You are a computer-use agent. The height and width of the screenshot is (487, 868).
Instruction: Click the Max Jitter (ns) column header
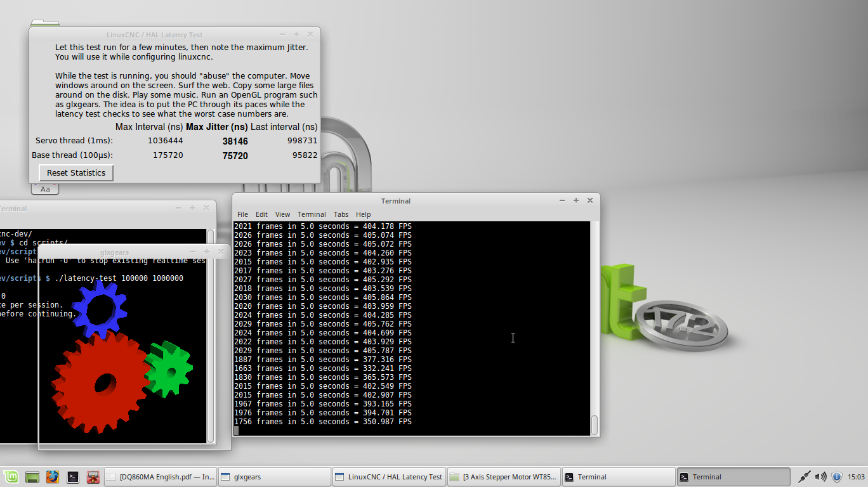[216, 127]
